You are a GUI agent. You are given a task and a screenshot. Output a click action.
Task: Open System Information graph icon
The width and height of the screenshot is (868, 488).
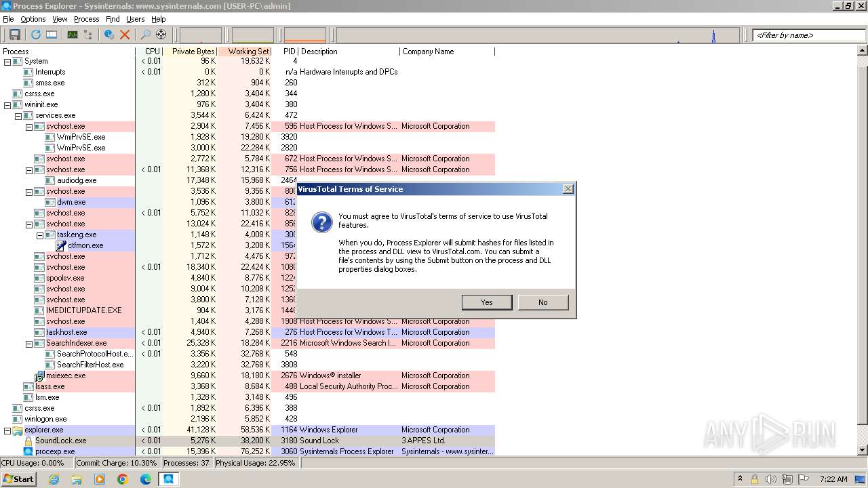(x=72, y=35)
